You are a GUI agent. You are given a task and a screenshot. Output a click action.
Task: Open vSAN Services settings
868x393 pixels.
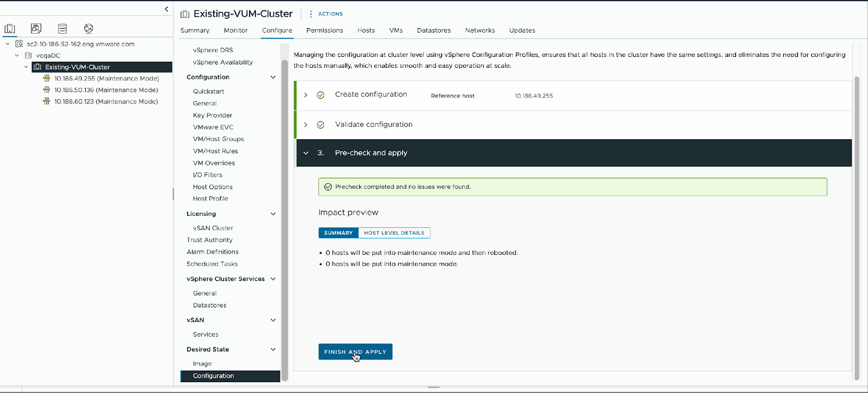pyautogui.click(x=206, y=334)
